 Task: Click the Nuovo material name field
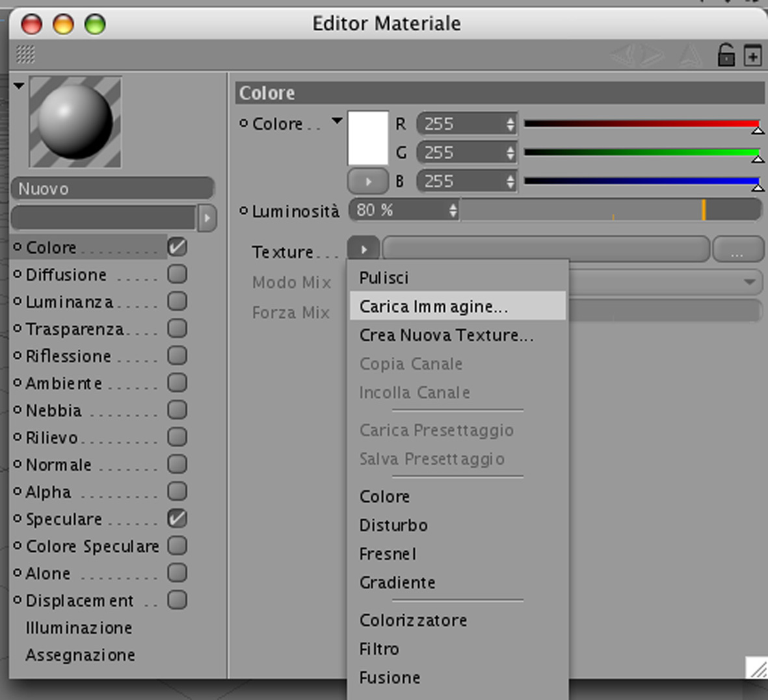coord(113,188)
